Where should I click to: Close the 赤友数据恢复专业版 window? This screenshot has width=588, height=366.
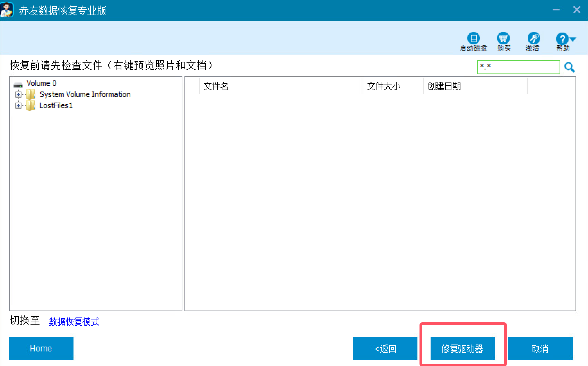577,10
